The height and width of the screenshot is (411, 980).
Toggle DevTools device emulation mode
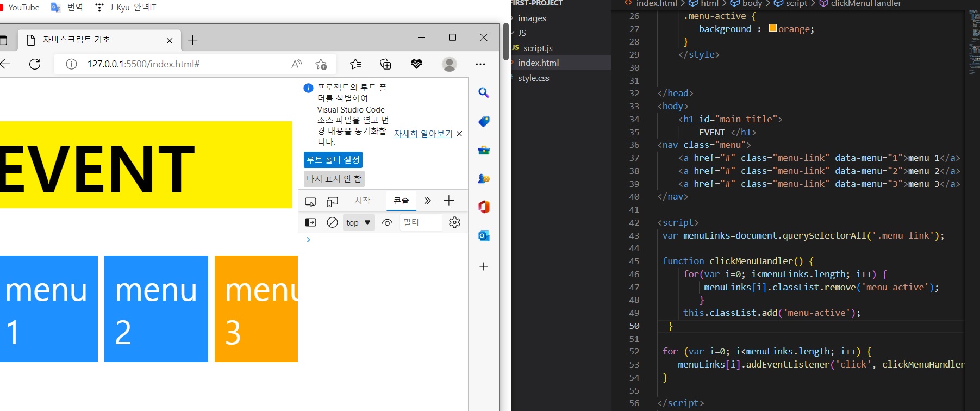click(x=332, y=202)
